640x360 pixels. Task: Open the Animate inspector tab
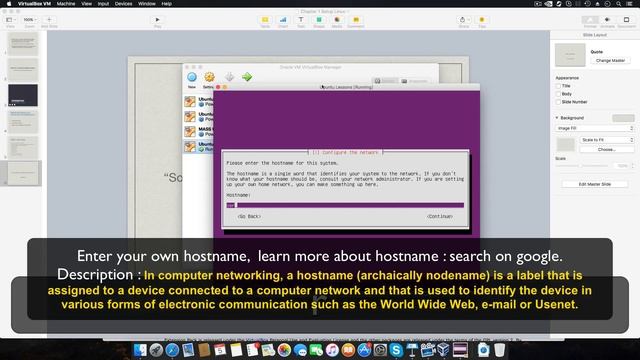click(x=607, y=20)
